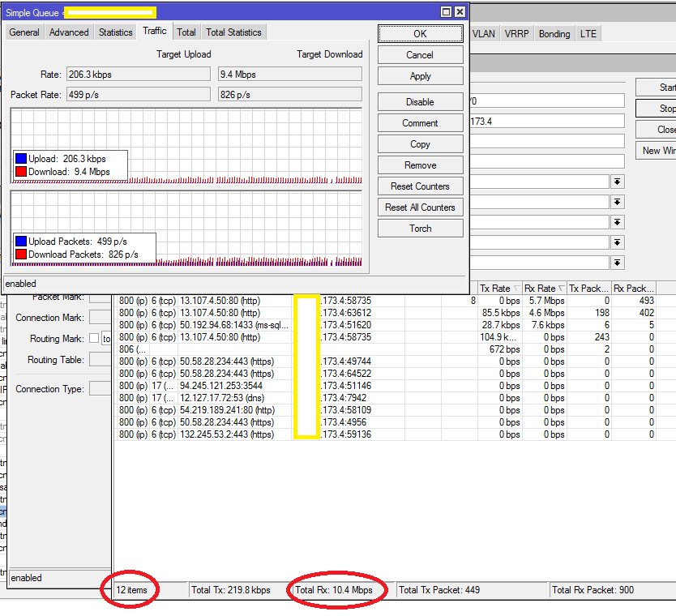The image size is (676, 616).
Task: Open the Advanced tab in Simple Queue
Action: [x=69, y=32]
